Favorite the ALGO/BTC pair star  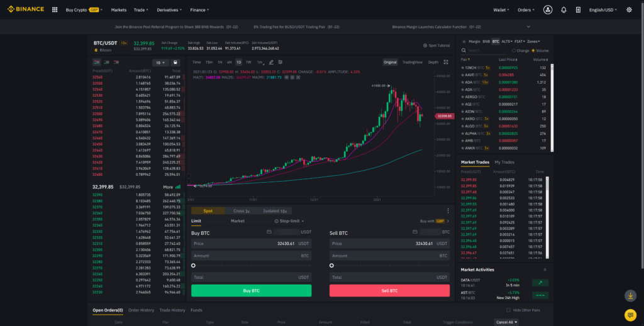pos(462,126)
